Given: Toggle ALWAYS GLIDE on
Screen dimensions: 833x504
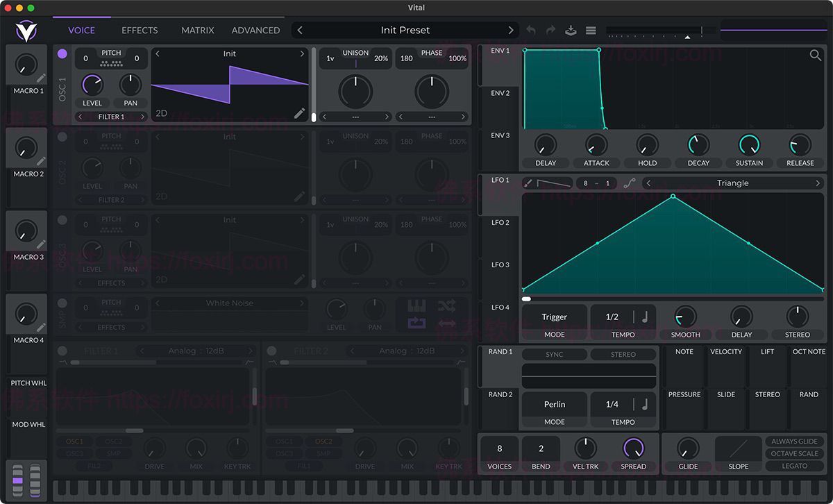Looking at the screenshot, I should (794, 441).
